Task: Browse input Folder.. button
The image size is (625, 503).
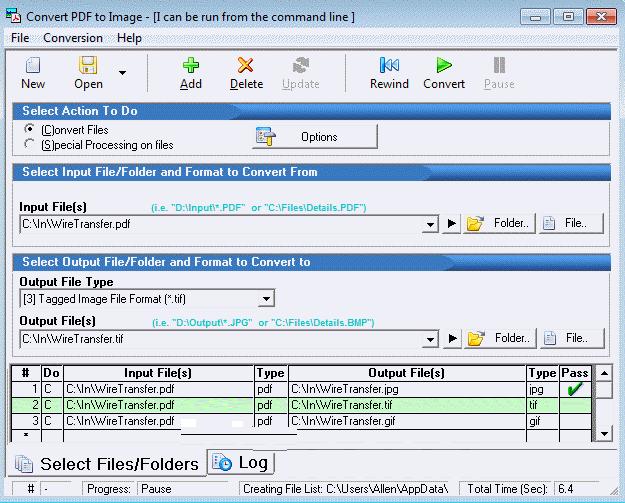Action: [499, 223]
